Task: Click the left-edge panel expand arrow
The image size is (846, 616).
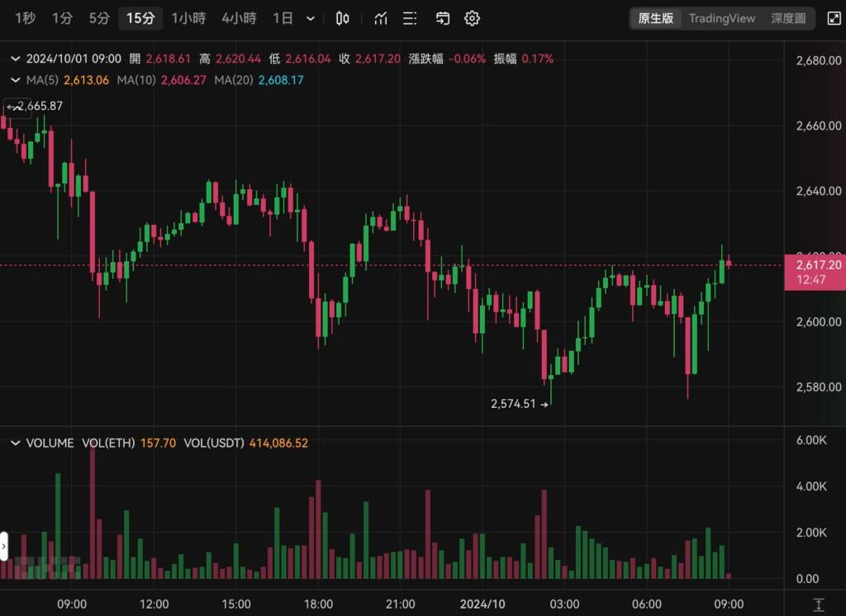Action: (4, 546)
